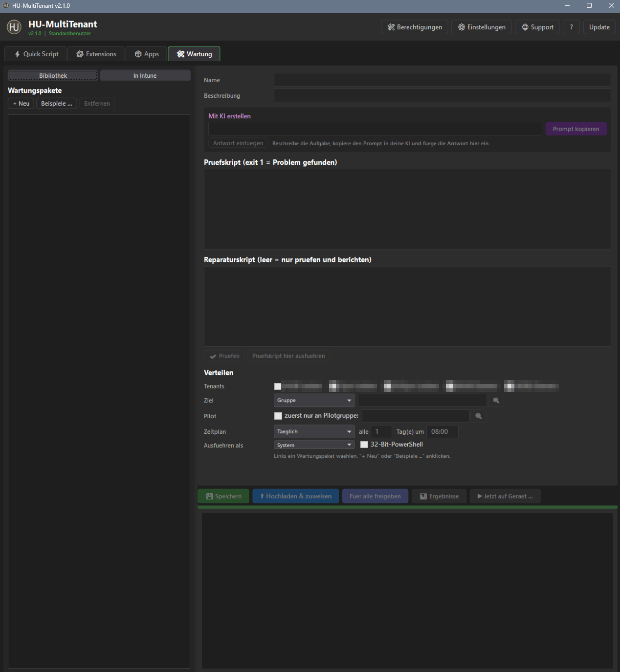The width and height of the screenshot is (620, 672).
Task: Click the 'Prompt kopieren' button
Action: (x=576, y=129)
